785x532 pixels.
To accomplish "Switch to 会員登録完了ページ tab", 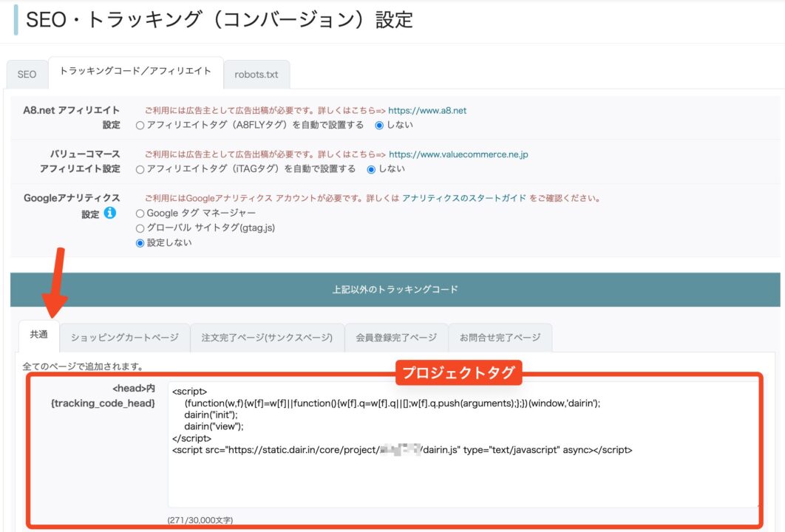I will coord(396,338).
